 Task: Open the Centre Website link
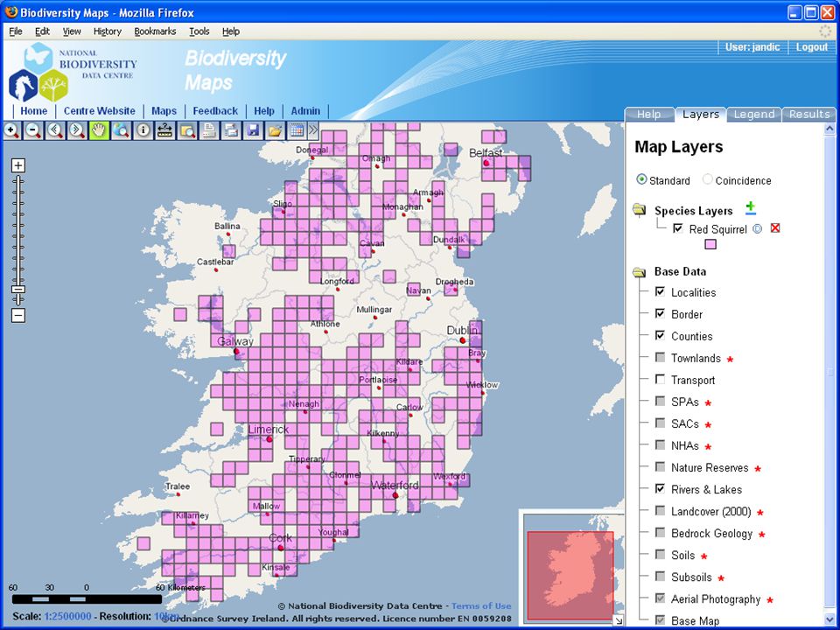[x=99, y=111]
